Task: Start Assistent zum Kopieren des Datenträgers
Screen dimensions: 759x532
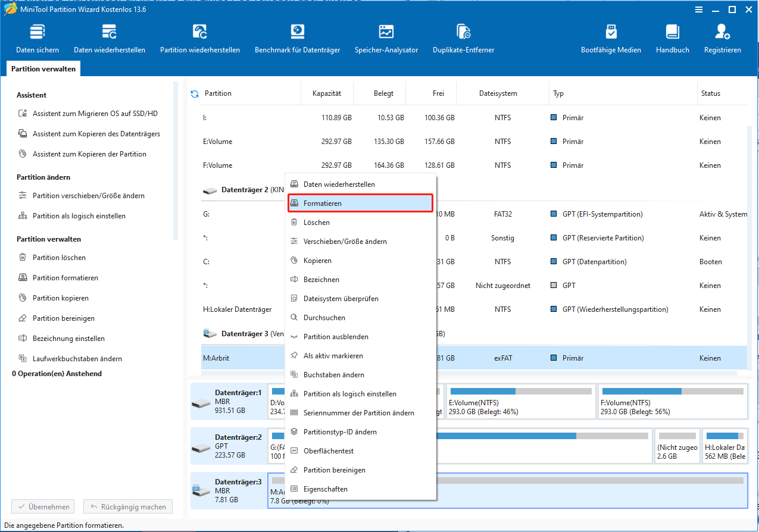Action: (90, 134)
